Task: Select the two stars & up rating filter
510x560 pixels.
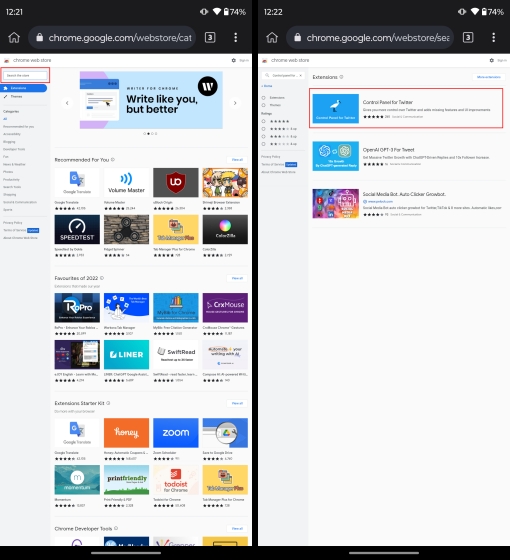Action: (x=264, y=144)
